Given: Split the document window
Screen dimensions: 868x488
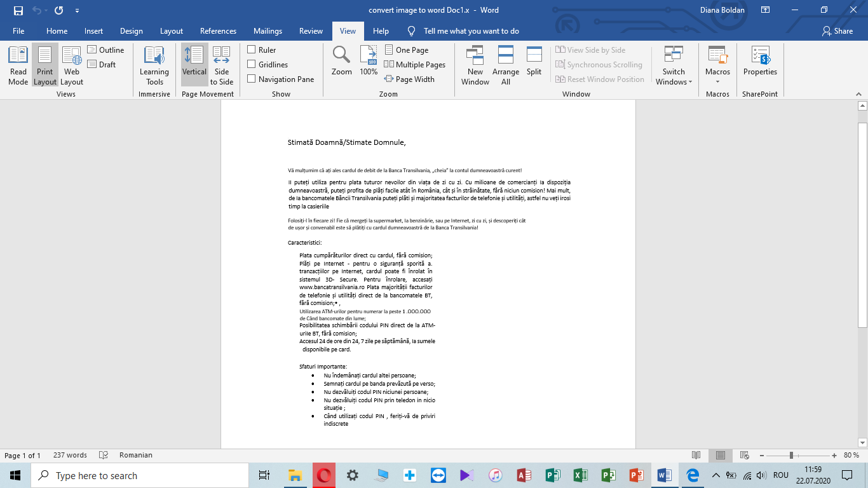Looking at the screenshot, I should click(534, 61).
